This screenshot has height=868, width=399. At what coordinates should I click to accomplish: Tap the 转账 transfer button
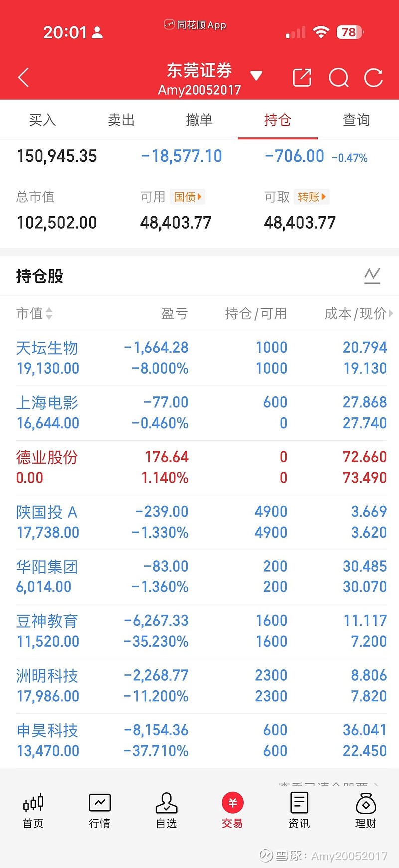point(311,197)
